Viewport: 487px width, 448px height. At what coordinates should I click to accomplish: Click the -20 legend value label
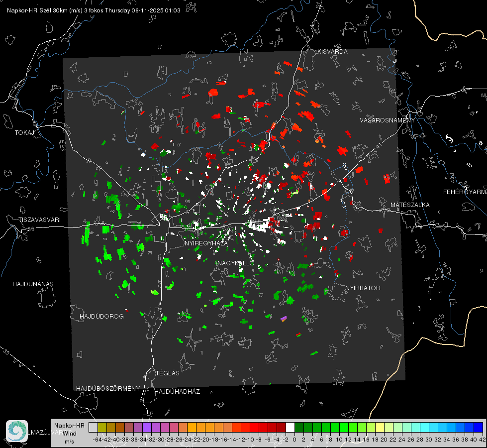(x=204, y=440)
